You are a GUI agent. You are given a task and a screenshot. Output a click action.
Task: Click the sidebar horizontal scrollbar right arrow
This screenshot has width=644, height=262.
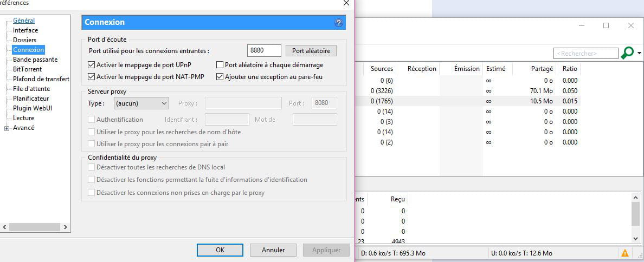[x=65, y=227]
